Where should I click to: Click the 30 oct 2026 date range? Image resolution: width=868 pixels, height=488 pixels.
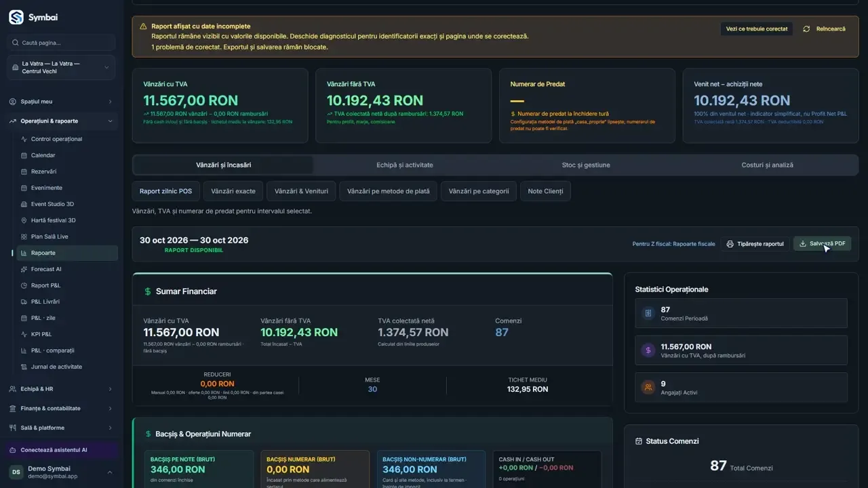(x=194, y=241)
